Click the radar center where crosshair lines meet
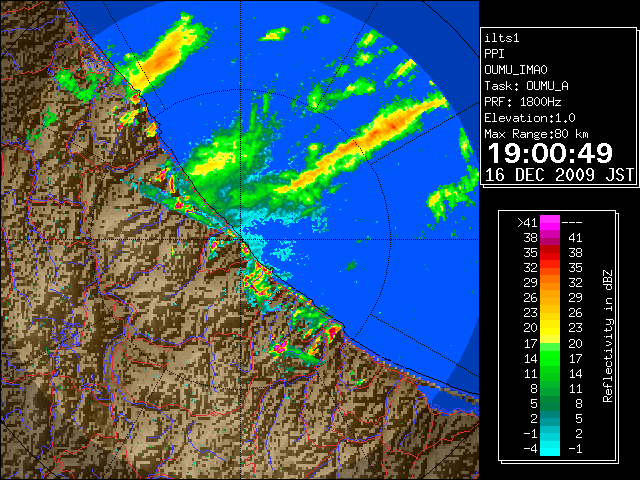Viewport: 640px width, 480px height. 241,240
